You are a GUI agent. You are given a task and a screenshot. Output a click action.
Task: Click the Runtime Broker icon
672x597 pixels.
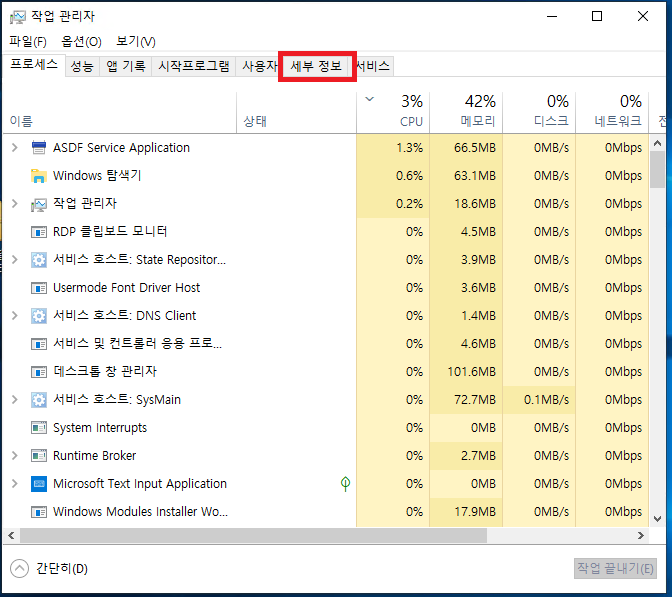tap(39, 456)
